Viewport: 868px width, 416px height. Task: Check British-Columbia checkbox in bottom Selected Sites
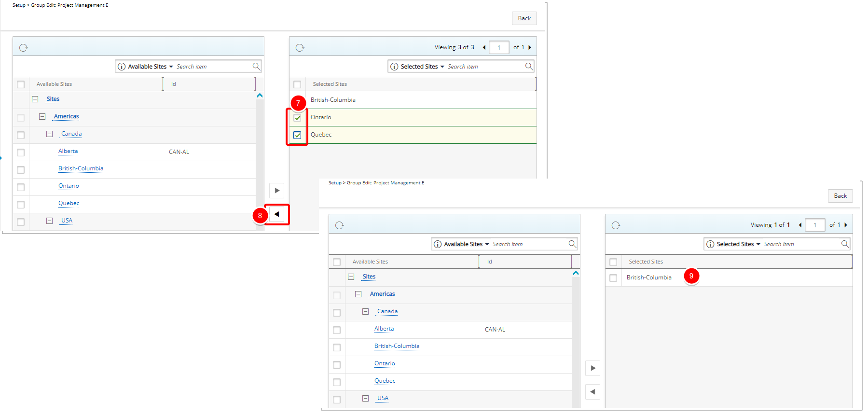point(613,278)
